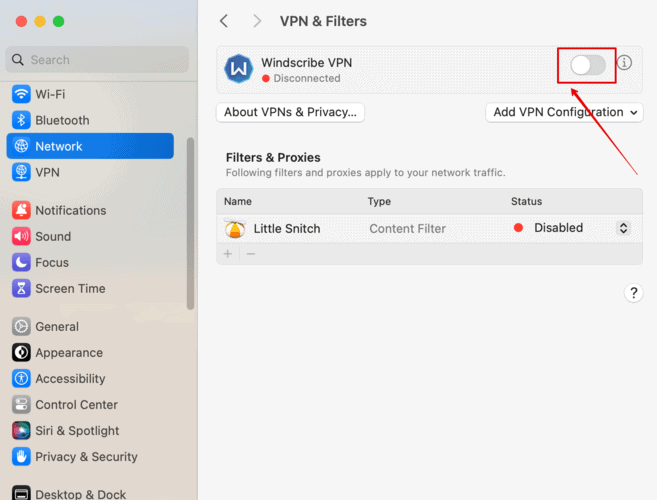The height and width of the screenshot is (500, 657).
Task: Go back using the left chevron
Action: [224, 21]
